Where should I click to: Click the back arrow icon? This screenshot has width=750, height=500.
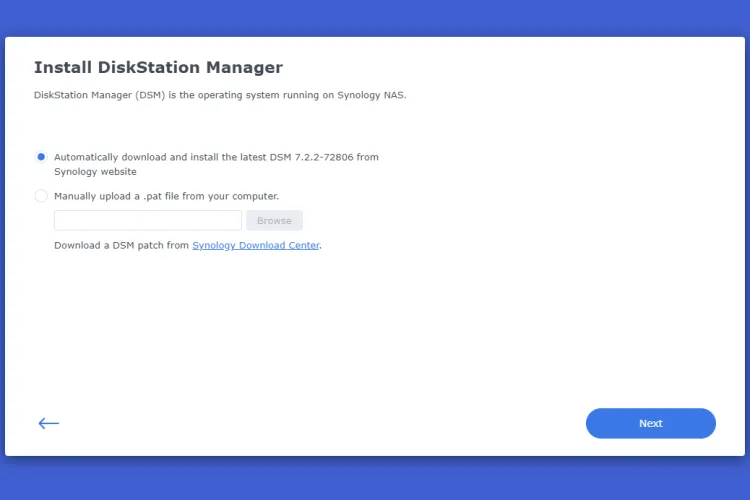click(x=49, y=423)
